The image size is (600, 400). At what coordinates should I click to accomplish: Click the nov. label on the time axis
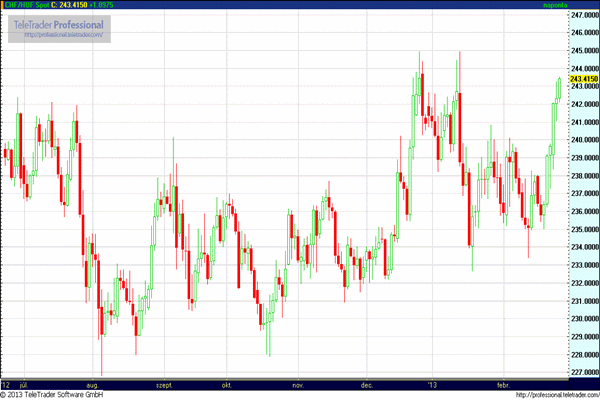tap(297, 384)
